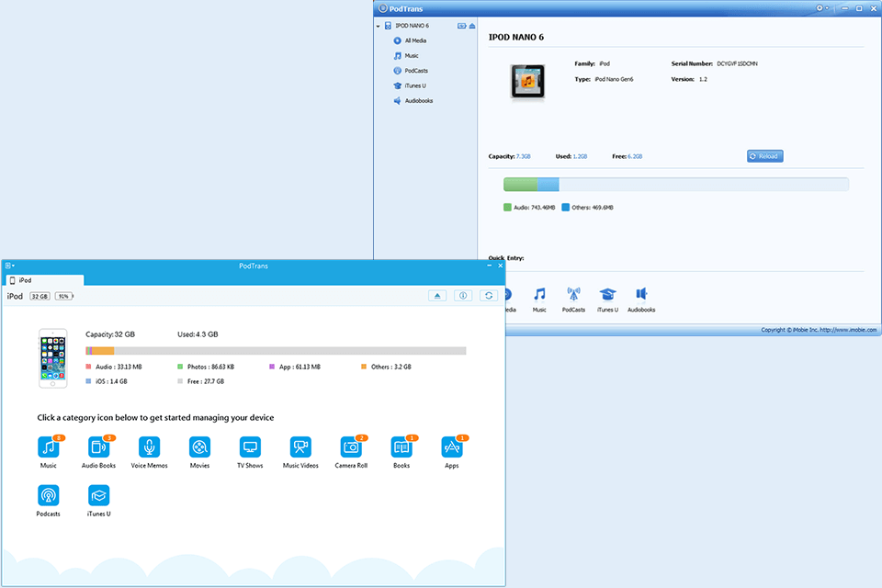The image size is (882, 588).
Task: Click Music quick entry icon in back window
Action: [539, 294]
